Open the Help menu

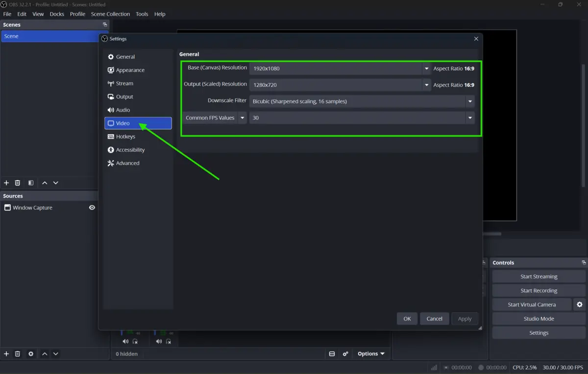click(x=160, y=14)
